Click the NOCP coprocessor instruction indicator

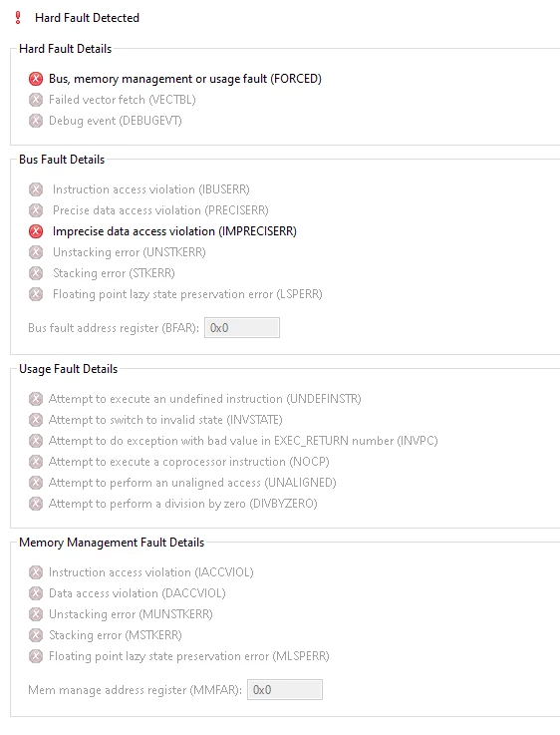[x=36, y=462]
